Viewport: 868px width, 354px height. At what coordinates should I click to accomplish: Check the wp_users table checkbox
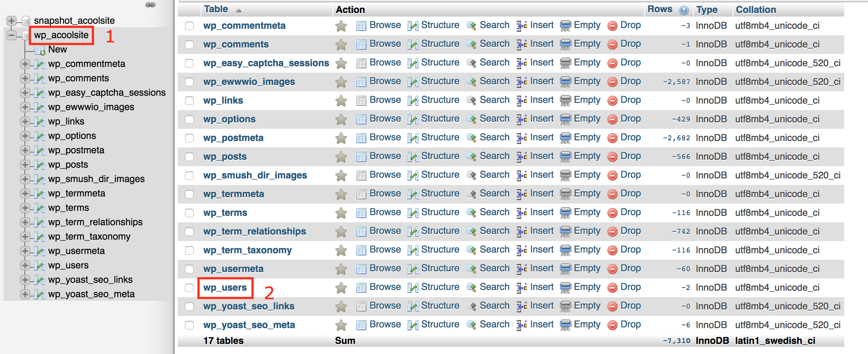pyautogui.click(x=189, y=288)
